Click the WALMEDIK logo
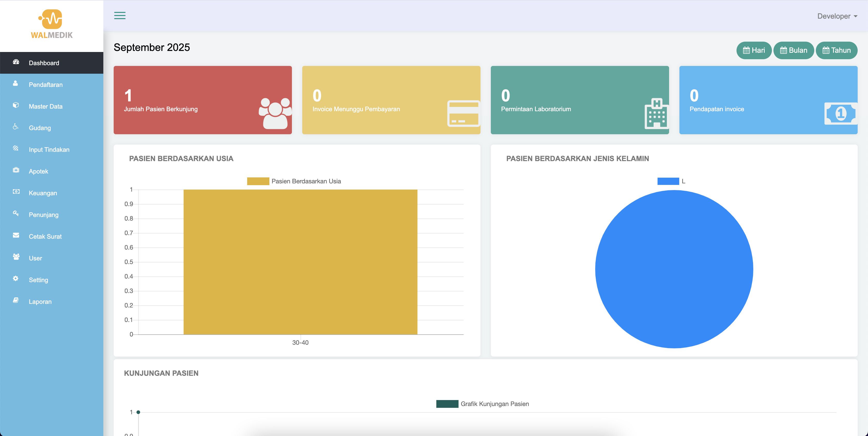Image resolution: width=868 pixels, height=436 pixels. coord(52,24)
